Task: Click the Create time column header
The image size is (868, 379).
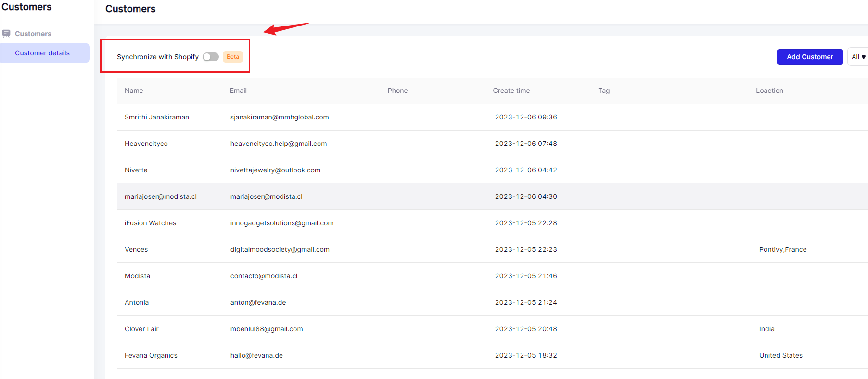Action: click(511, 91)
